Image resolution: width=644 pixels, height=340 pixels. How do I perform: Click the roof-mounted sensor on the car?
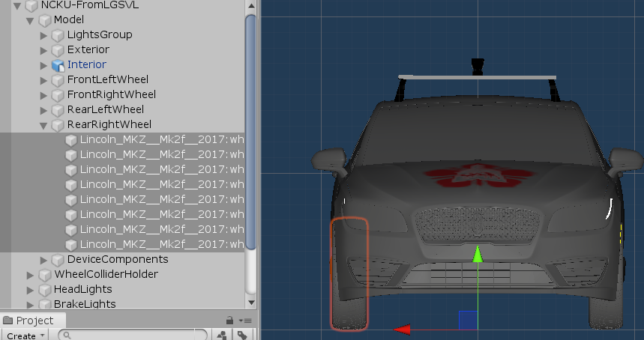478,67
